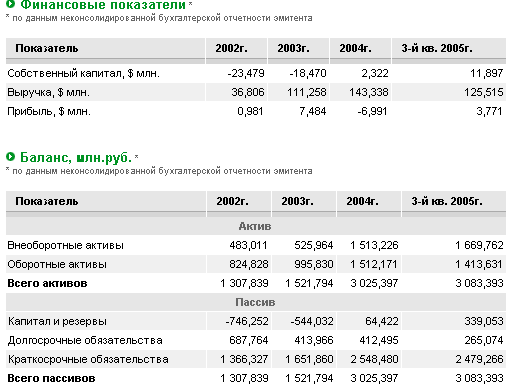Select the Оборотные активы row label
Screen dimensions: 512x390
click(x=57, y=265)
